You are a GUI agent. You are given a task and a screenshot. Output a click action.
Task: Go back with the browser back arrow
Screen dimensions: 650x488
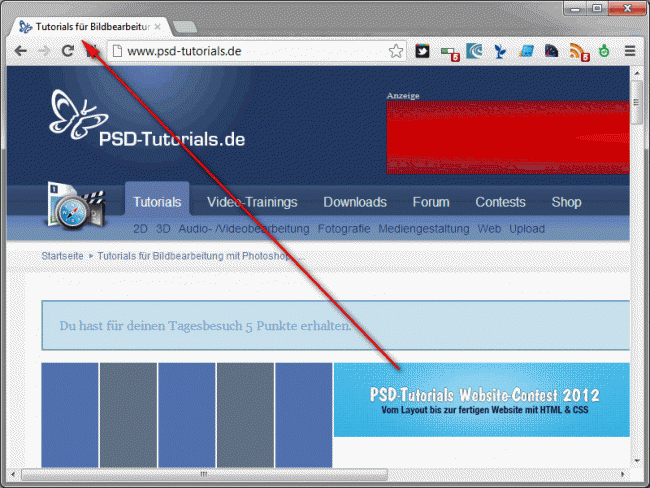click(20, 51)
